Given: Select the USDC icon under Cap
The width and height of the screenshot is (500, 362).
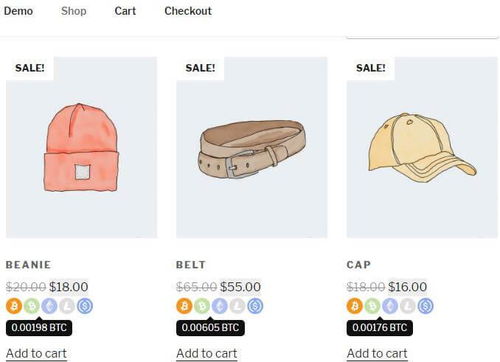Looking at the screenshot, I should [426, 306].
